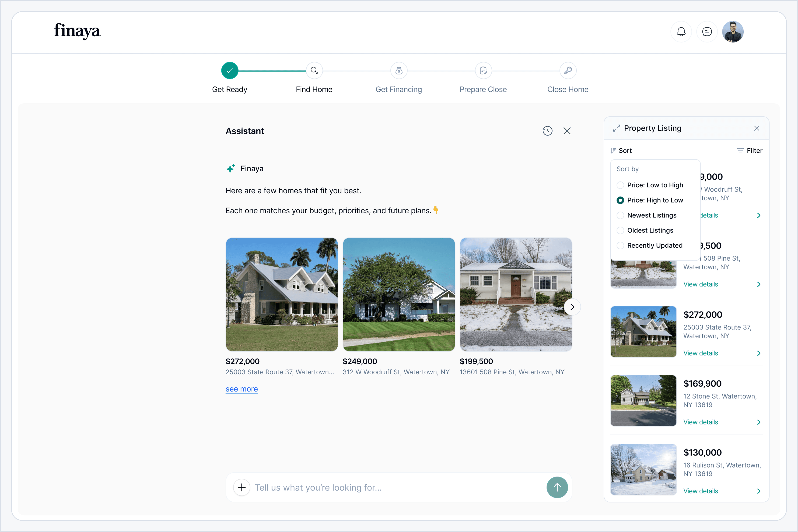Go to the Prepare Close step

[483, 71]
